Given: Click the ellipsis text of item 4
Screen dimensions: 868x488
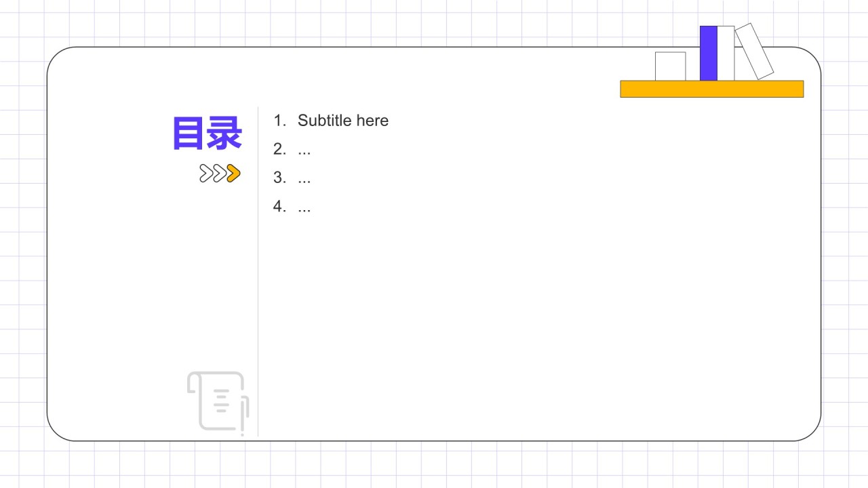Looking at the screenshot, I should click(x=304, y=207).
